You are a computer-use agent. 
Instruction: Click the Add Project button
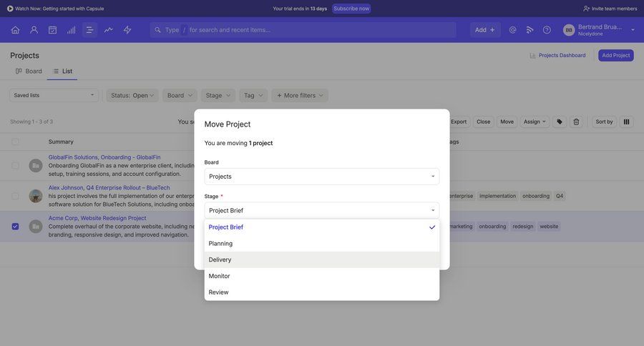pyautogui.click(x=615, y=55)
